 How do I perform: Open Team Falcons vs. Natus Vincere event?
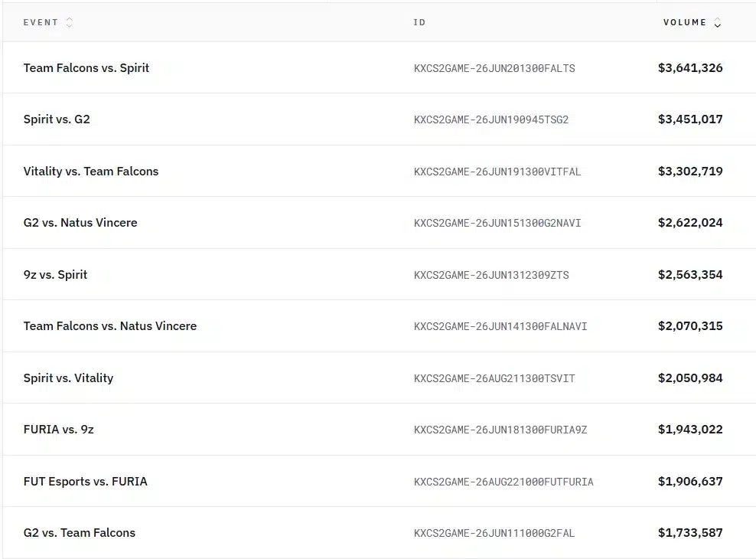coord(110,326)
